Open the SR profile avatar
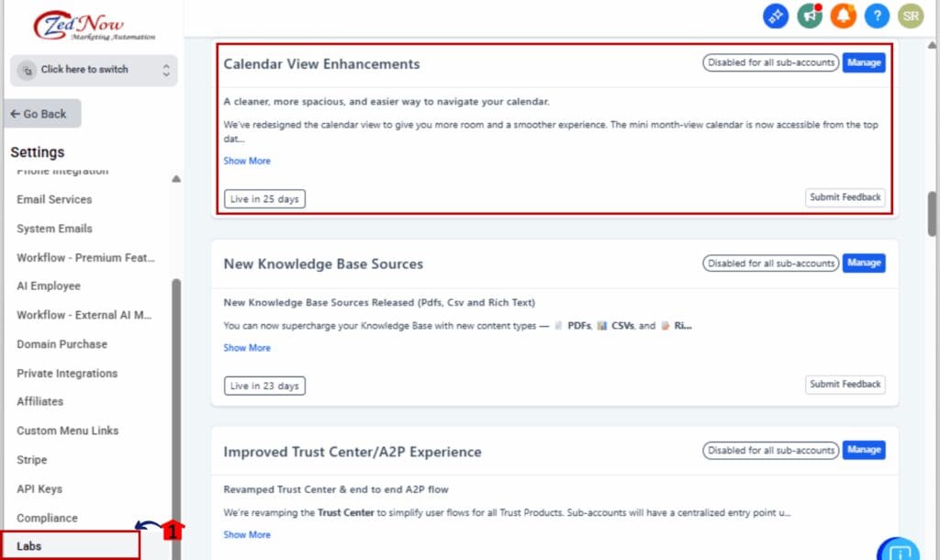940x560 pixels. click(x=910, y=16)
